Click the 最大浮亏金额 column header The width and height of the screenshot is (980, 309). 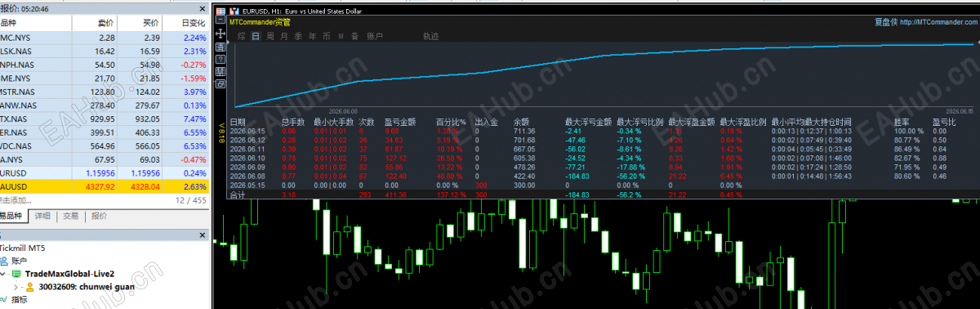[x=589, y=122]
